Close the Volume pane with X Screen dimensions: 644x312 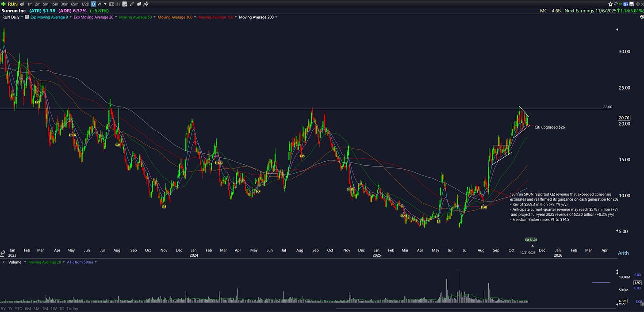4,262
